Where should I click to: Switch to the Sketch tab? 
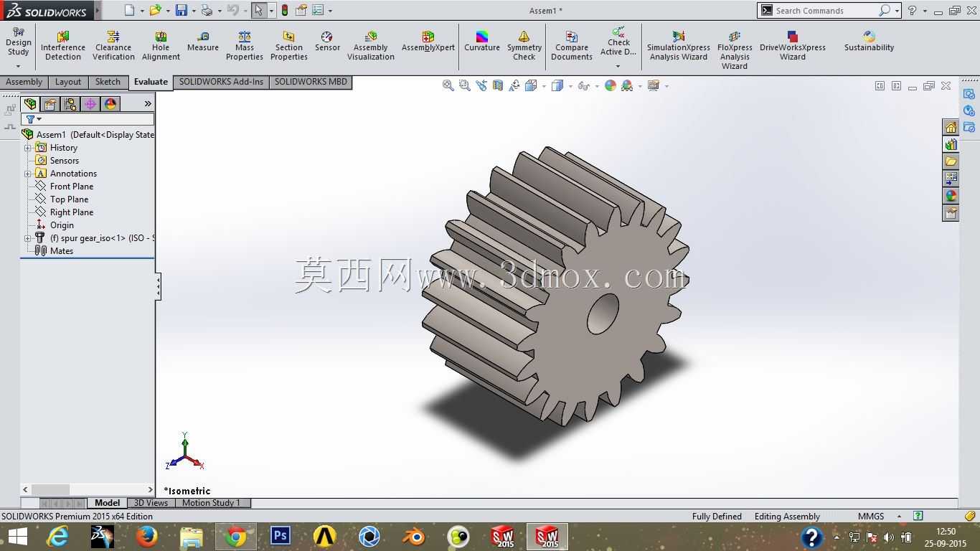pos(108,82)
